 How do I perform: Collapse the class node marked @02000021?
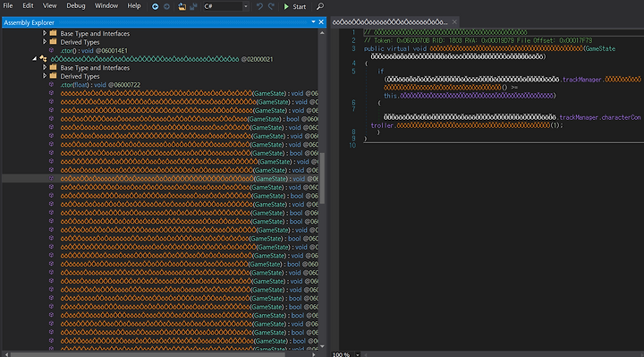pos(35,59)
